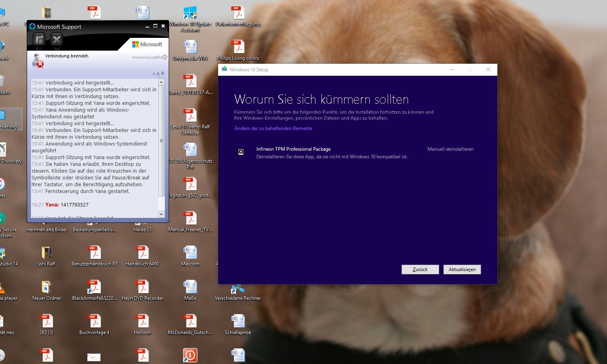Minimize the Microsoft Support window
607x364 pixels.
(x=147, y=26)
